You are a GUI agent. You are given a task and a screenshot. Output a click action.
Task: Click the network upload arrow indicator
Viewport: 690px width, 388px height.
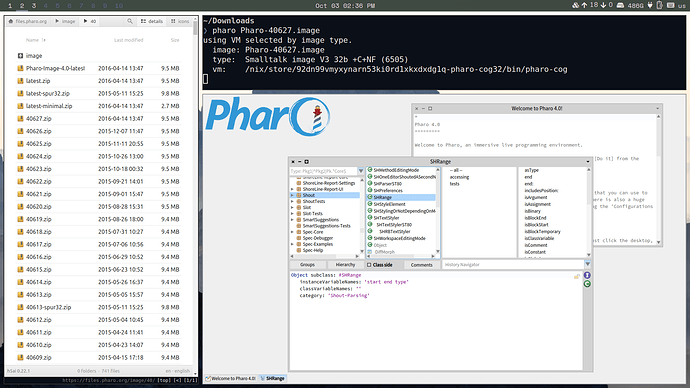pos(584,5)
